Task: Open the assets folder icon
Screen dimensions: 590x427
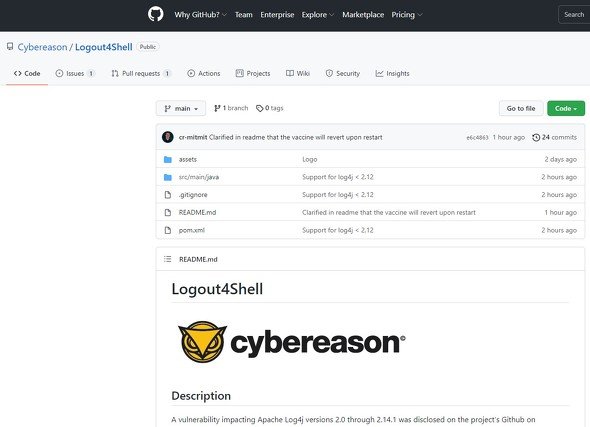Action: point(168,160)
